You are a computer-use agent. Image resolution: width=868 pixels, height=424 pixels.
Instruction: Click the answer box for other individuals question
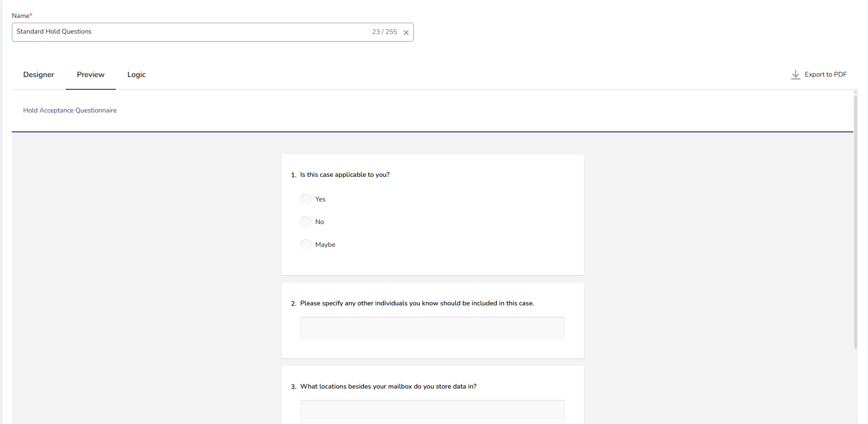click(432, 328)
